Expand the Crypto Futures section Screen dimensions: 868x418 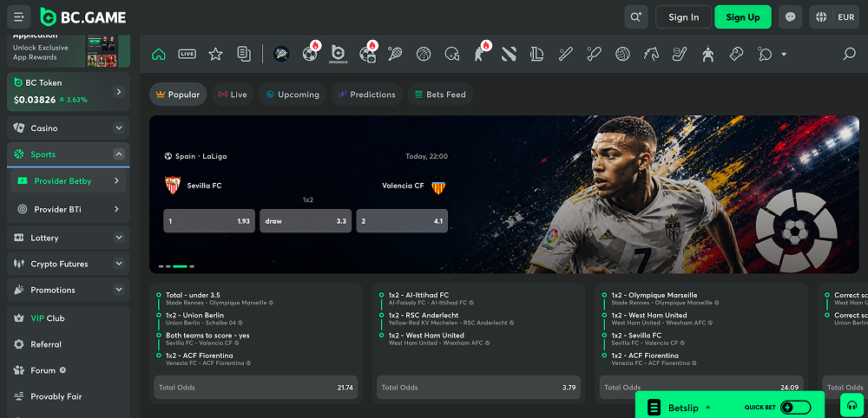pyautogui.click(x=119, y=263)
